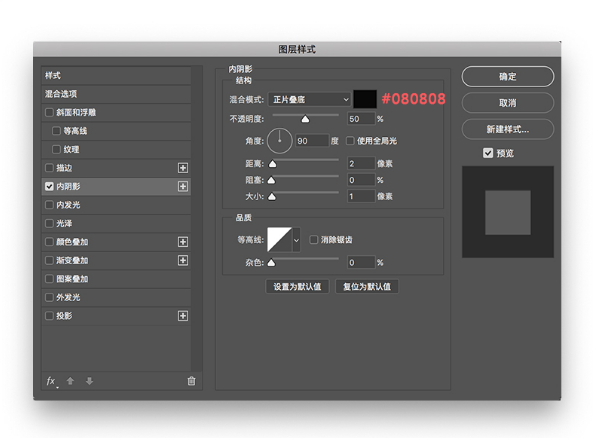Toggle the 使用全局光 checkbox
The image size is (593, 438).
pyautogui.click(x=350, y=141)
